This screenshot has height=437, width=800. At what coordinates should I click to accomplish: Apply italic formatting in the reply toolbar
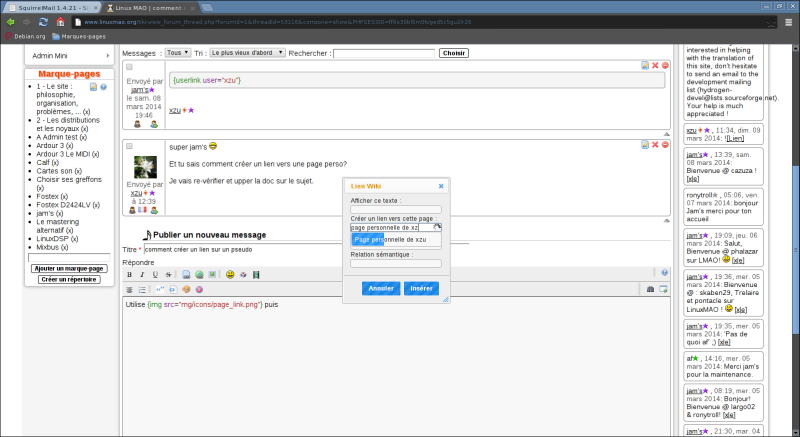coord(142,275)
